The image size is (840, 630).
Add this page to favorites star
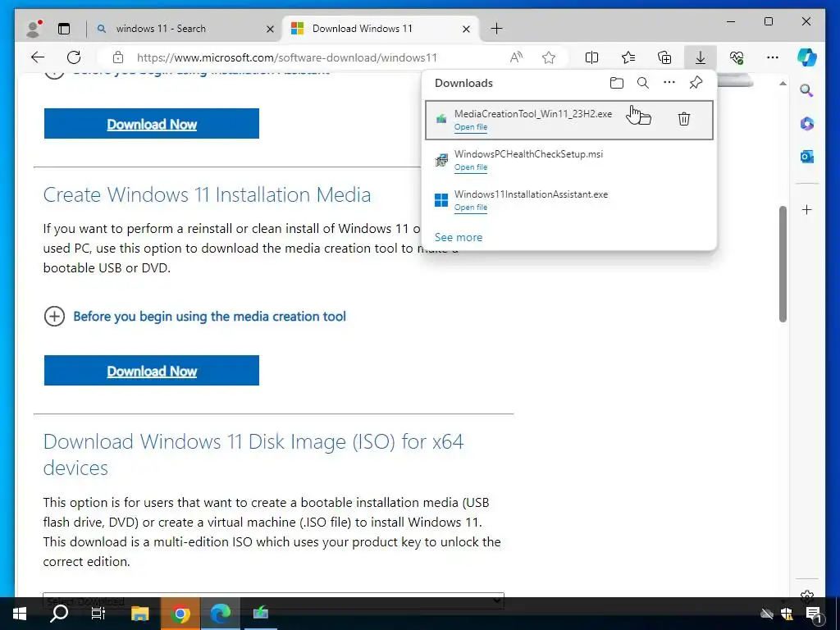pyautogui.click(x=549, y=57)
